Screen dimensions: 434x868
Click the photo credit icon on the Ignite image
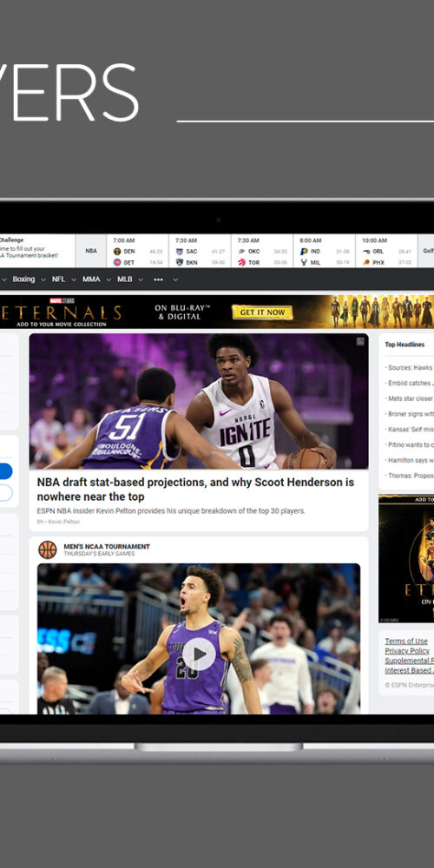(360, 341)
